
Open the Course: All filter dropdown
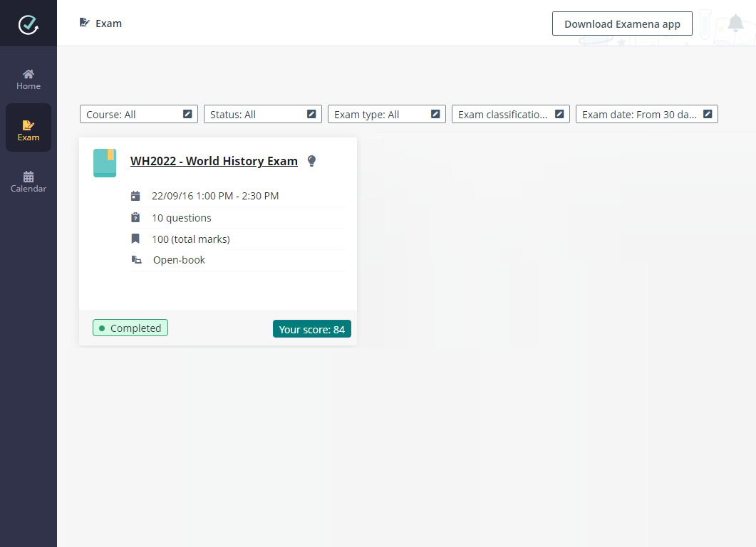138,114
